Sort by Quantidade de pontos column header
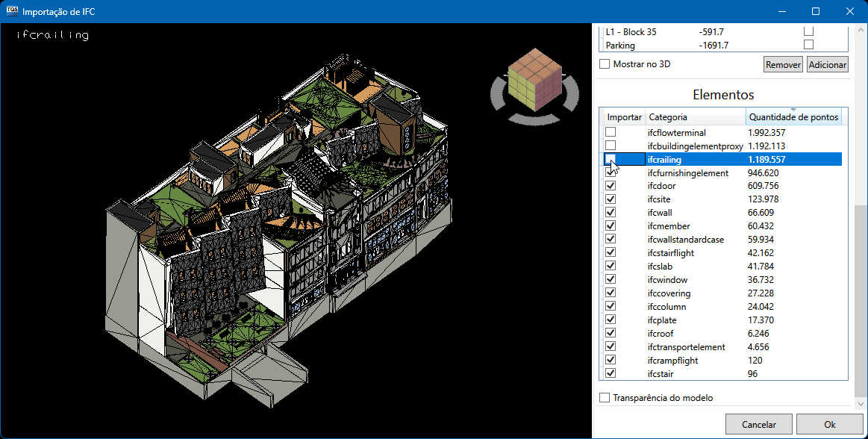The width and height of the screenshot is (868, 439). click(x=793, y=117)
